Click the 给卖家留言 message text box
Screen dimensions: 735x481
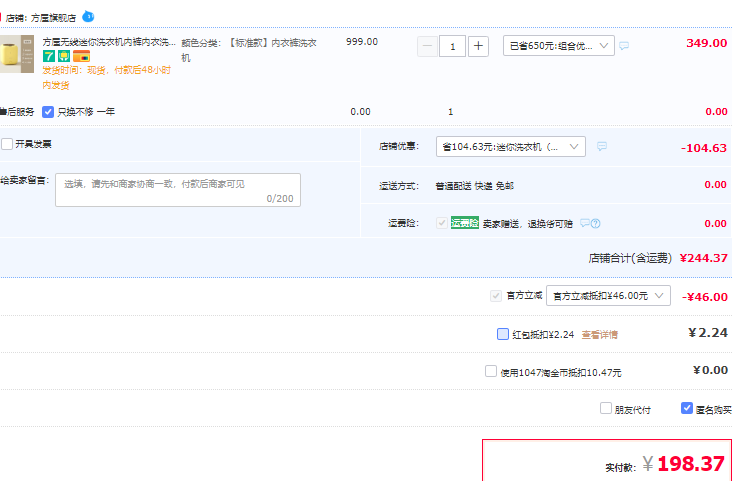point(178,190)
